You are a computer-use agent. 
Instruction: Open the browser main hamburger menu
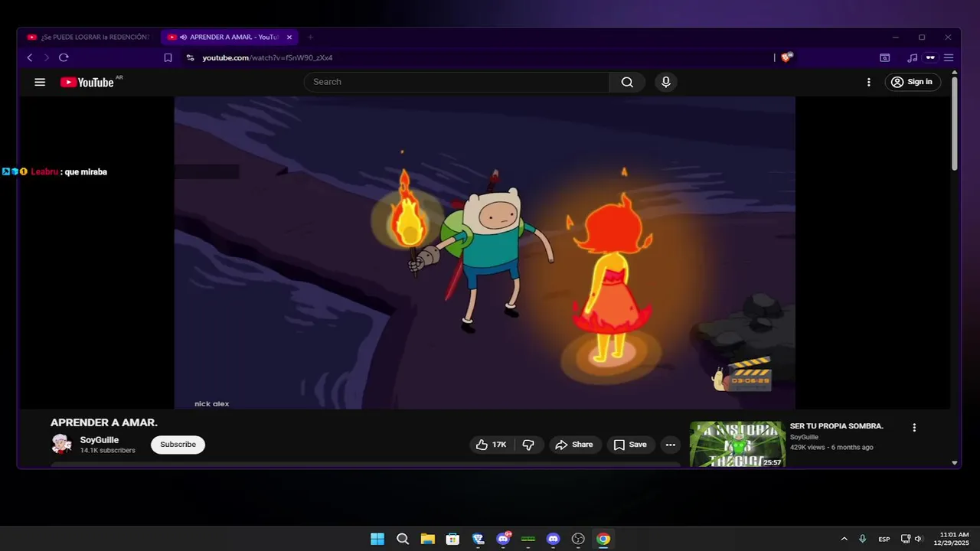click(x=949, y=57)
